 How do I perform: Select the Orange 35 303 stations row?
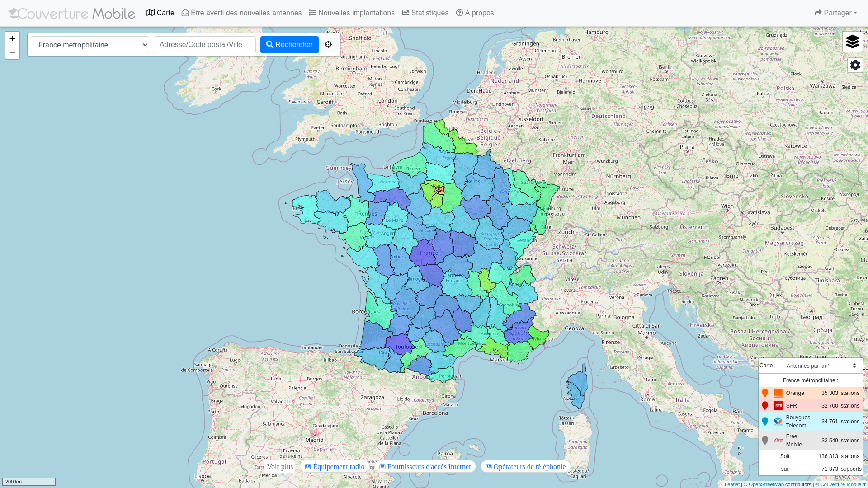coord(811,393)
